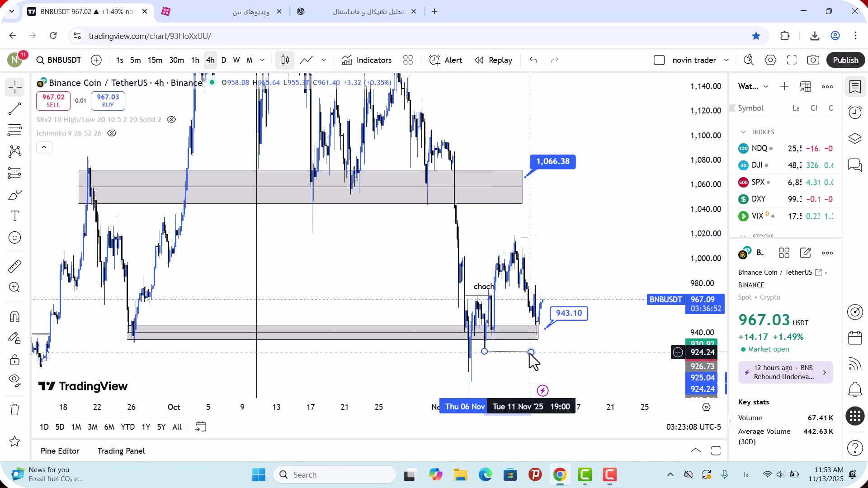Open the forecasting and measurement tools
Screen dimensions: 868x488
tap(14, 173)
